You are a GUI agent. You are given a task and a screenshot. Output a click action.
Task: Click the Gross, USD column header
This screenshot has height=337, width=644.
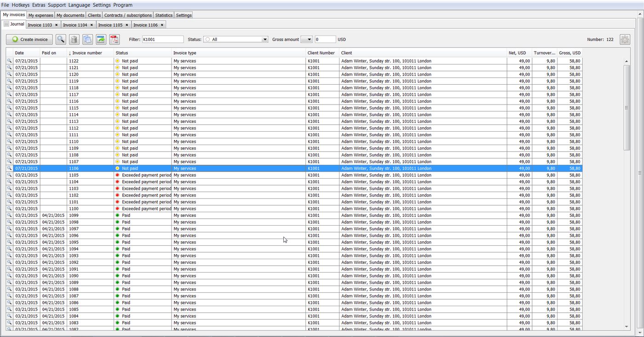pyautogui.click(x=570, y=53)
